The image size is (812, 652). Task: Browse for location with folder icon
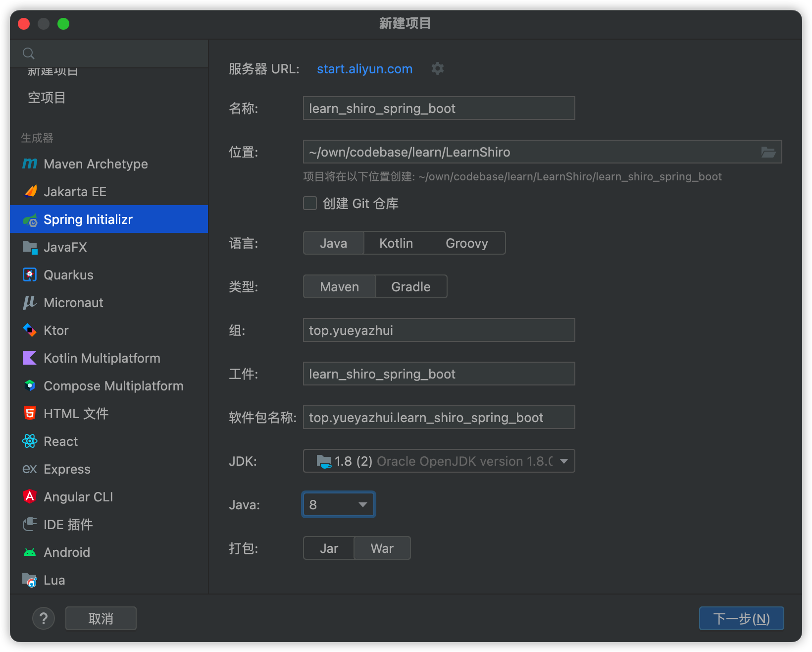coord(768,152)
